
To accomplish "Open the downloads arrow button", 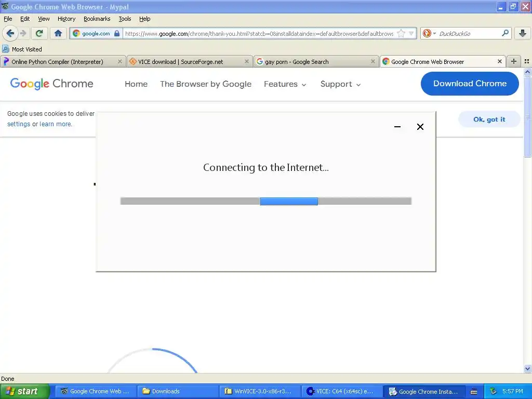I will [523, 33].
